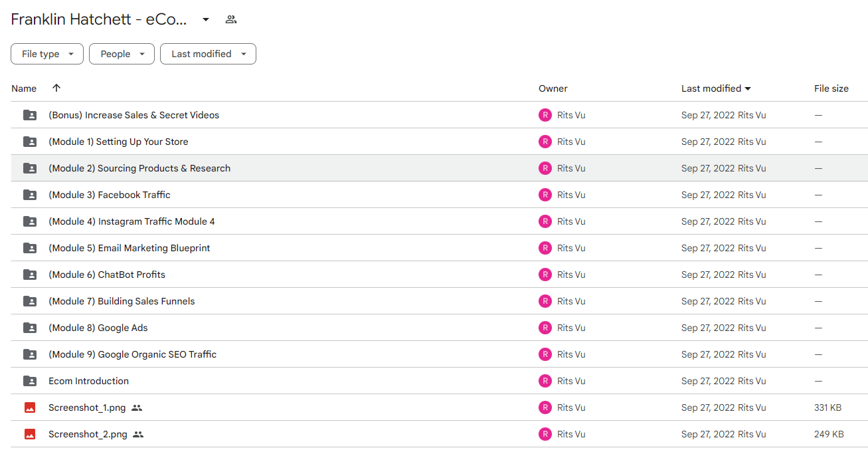Click owner name Rits Vu for Module 2
The height and width of the screenshot is (458, 868).
(571, 168)
